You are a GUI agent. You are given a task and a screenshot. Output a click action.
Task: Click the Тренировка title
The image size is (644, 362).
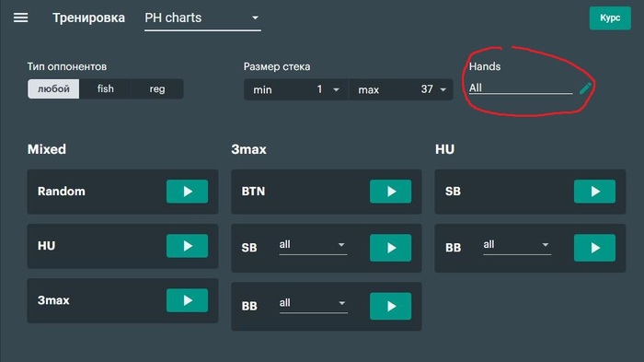point(88,18)
